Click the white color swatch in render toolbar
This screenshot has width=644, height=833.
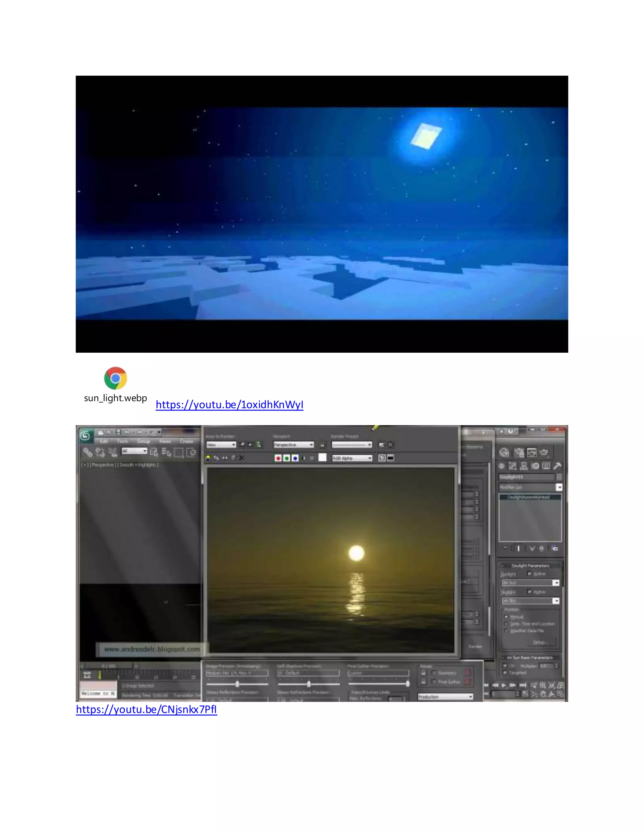point(322,458)
